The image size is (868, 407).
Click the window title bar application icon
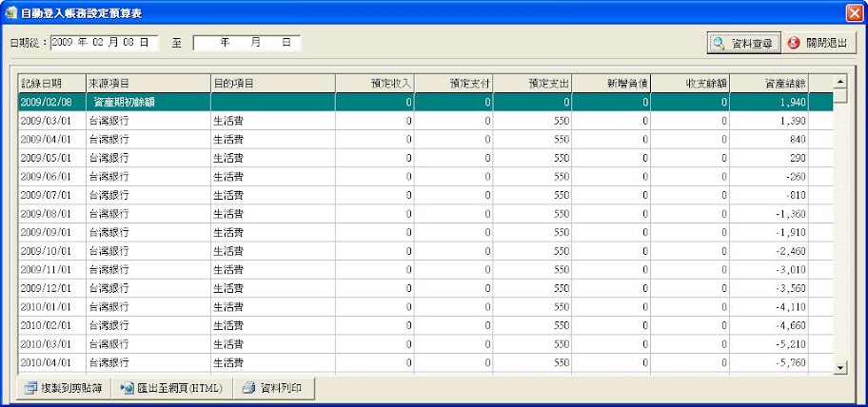11,12
